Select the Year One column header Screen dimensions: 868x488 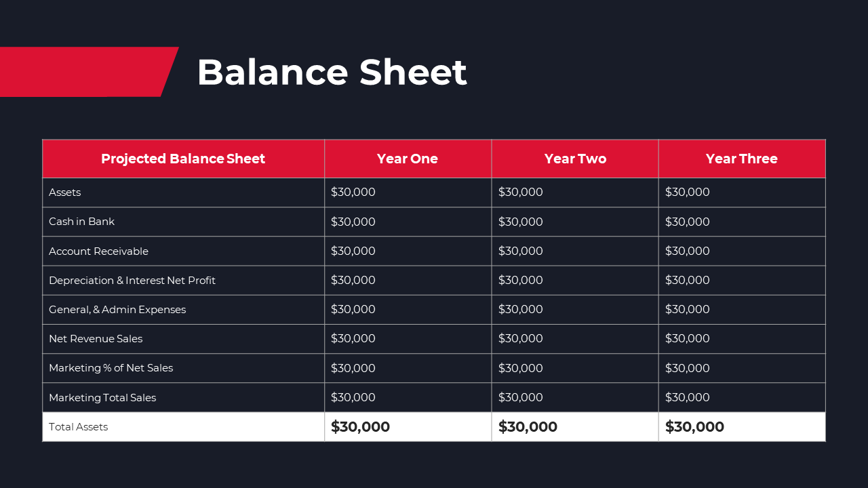[408, 159]
